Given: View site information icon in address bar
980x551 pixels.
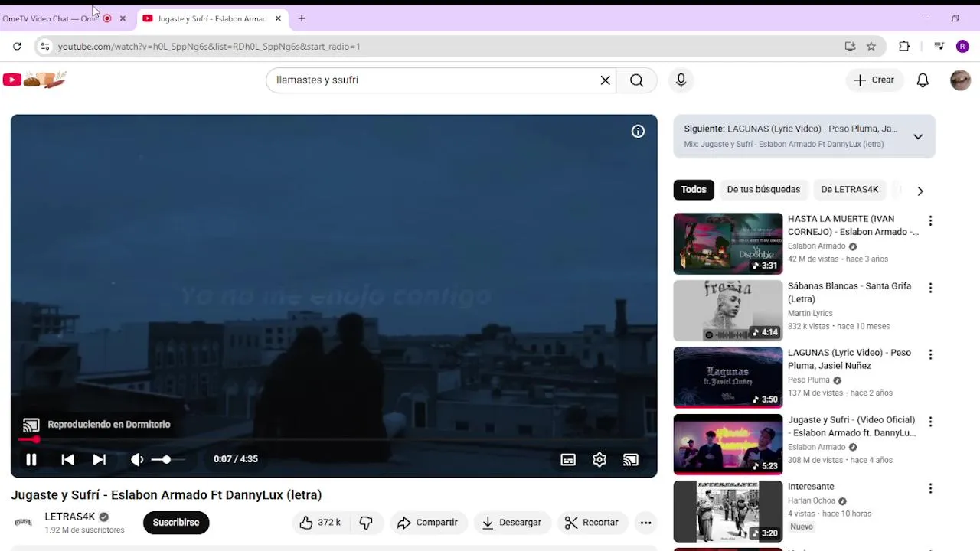Looking at the screenshot, I should coord(44,47).
